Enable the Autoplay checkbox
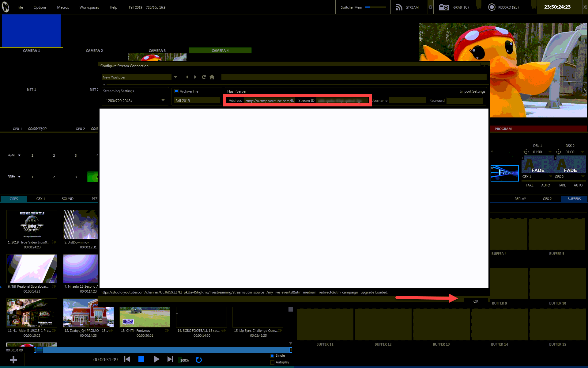Image resolution: width=588 pixels, height=368 pixels. [272, 362]
